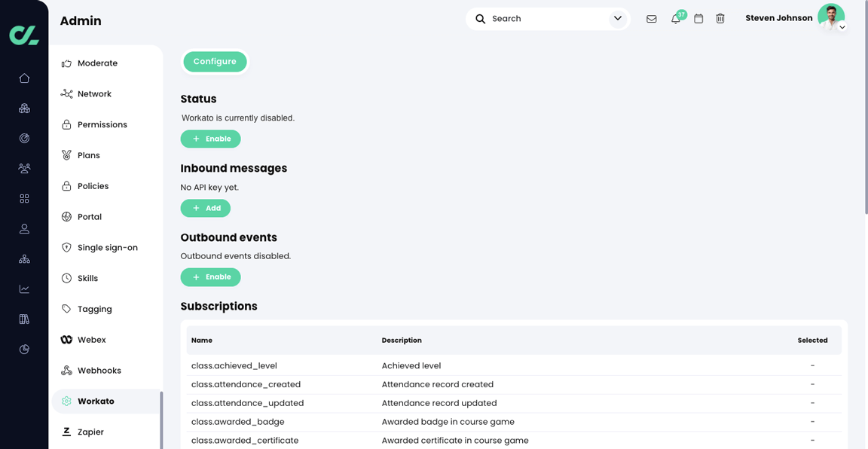This screenshot has height=449, width=868.
Task: Click Steven Johnson's profile avatar
Action: click(x=831, y=17)
